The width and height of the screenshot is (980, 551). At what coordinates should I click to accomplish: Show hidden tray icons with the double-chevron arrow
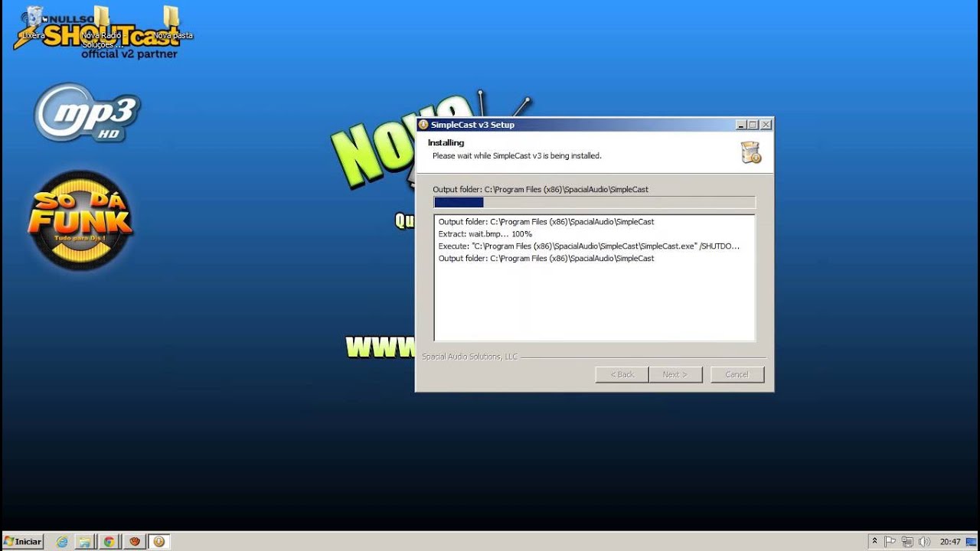[x=874, y=541]
